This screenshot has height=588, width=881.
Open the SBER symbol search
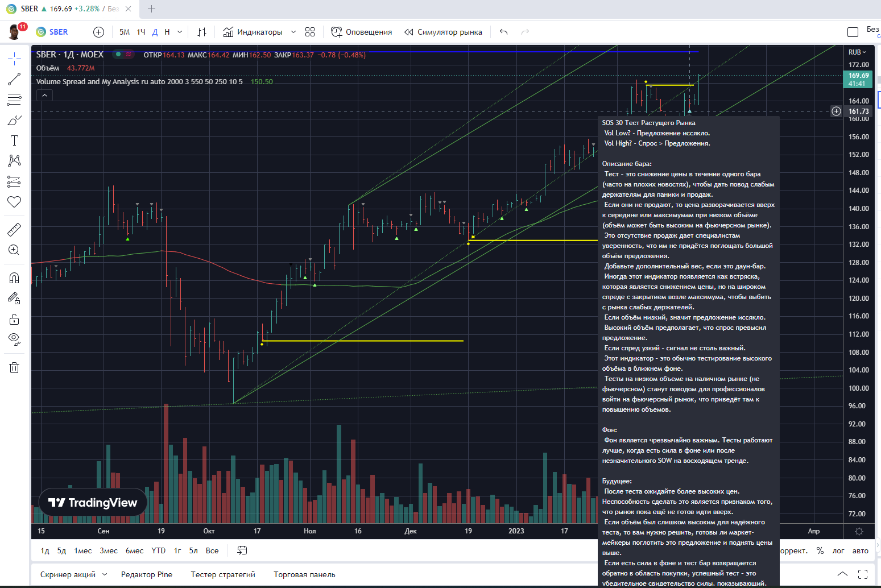[52, 32]
